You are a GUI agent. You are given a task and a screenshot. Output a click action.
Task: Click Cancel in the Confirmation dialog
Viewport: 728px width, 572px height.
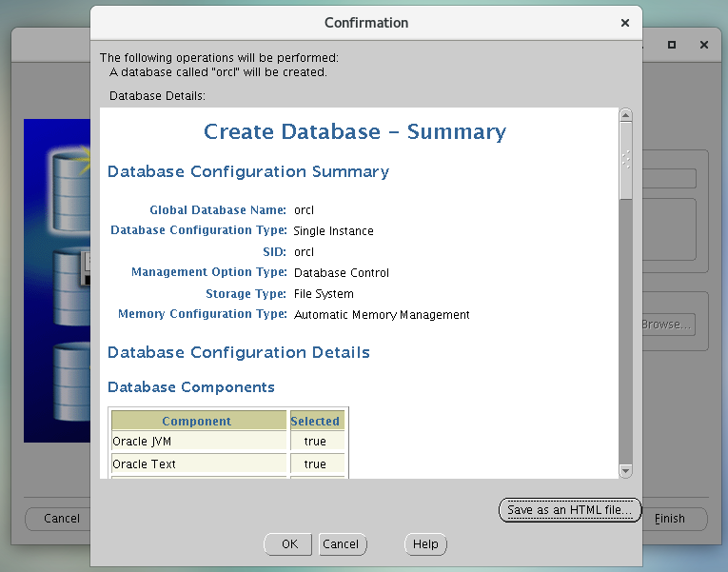[343, 543]
